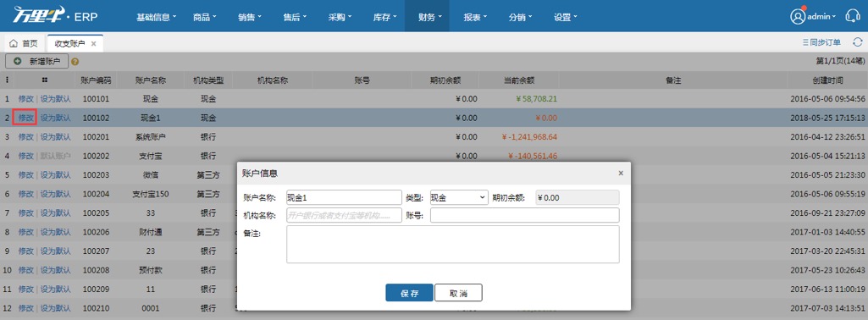Click the home icon on 首页 tab
The width and height of the screenshot is (868, 320).
tap(14, 43)
